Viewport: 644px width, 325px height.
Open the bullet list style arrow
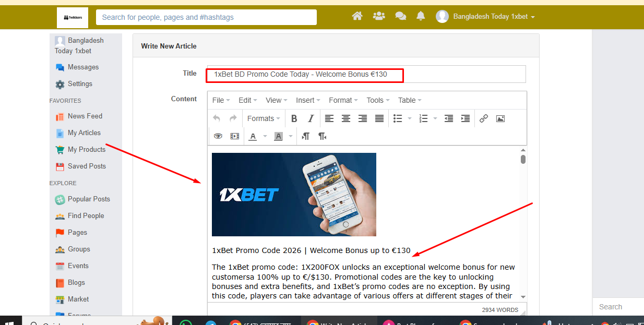coord(409,118)
